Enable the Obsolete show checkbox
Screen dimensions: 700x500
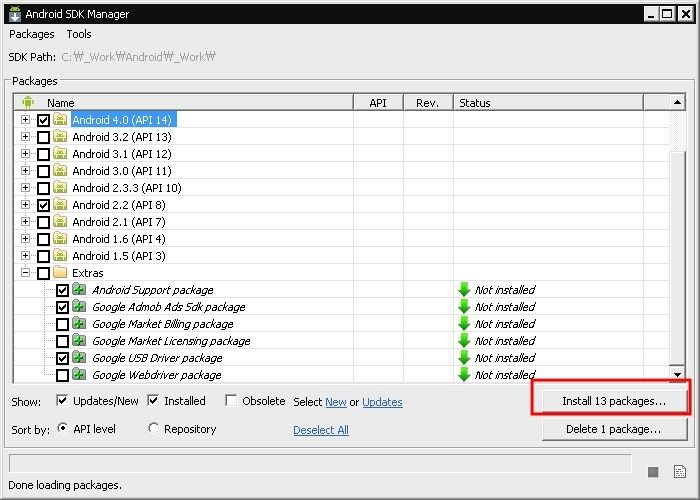tap(231, 400)
